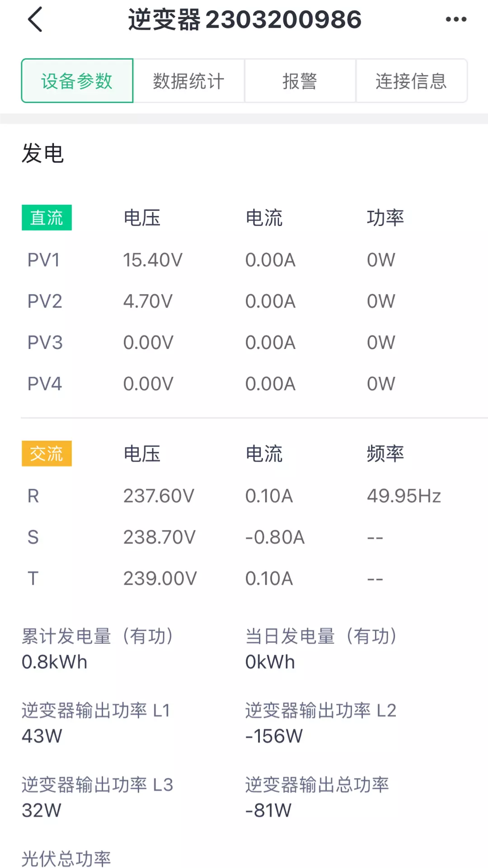Tap the 发电 section heading
488x868 pixels.
coord(43,153)
